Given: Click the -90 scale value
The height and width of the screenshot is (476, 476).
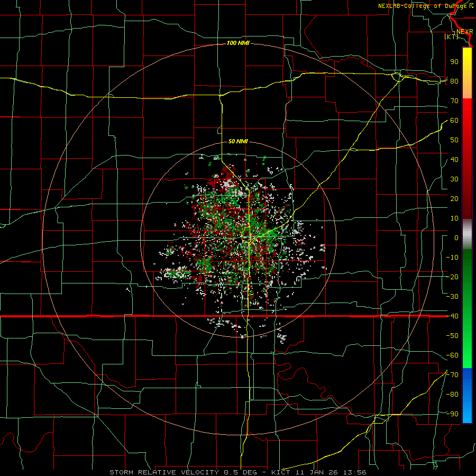Looking at the screenshot, I should 452,414.
